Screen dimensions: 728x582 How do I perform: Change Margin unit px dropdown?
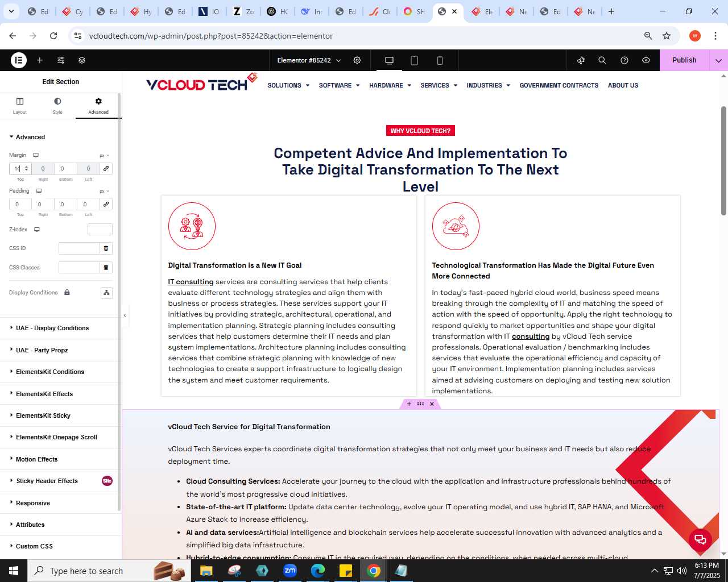pyautogui.click(x=105, y=155)
